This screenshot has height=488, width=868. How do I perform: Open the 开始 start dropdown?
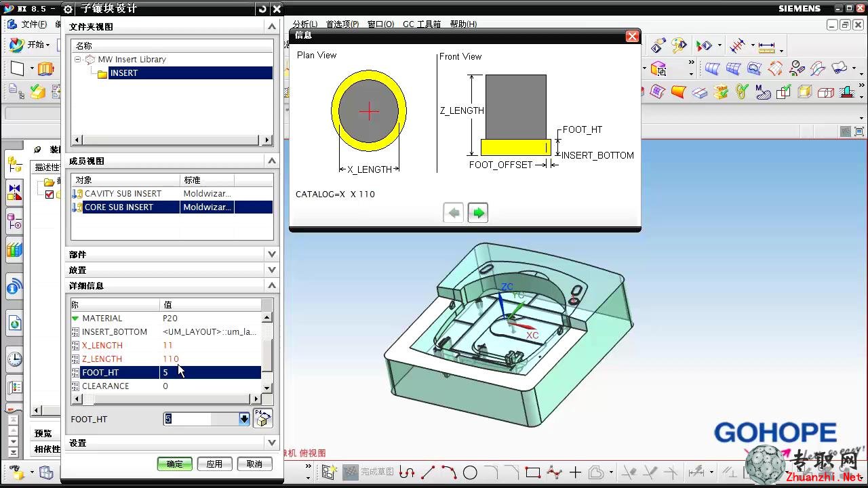coord(31,45)
